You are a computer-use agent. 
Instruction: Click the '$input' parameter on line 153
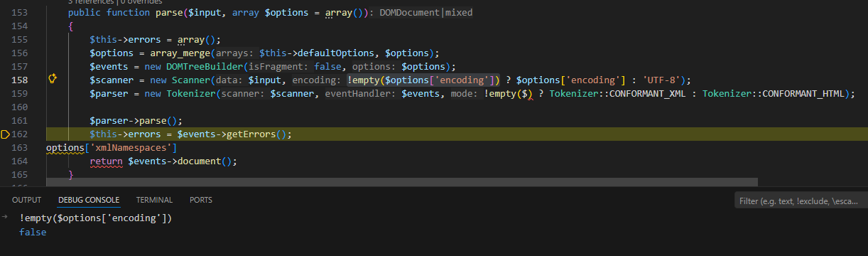click(205, 13)
